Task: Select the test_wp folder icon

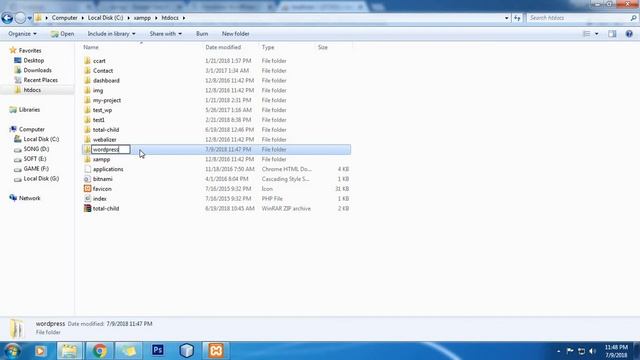Action: [87, 110]
